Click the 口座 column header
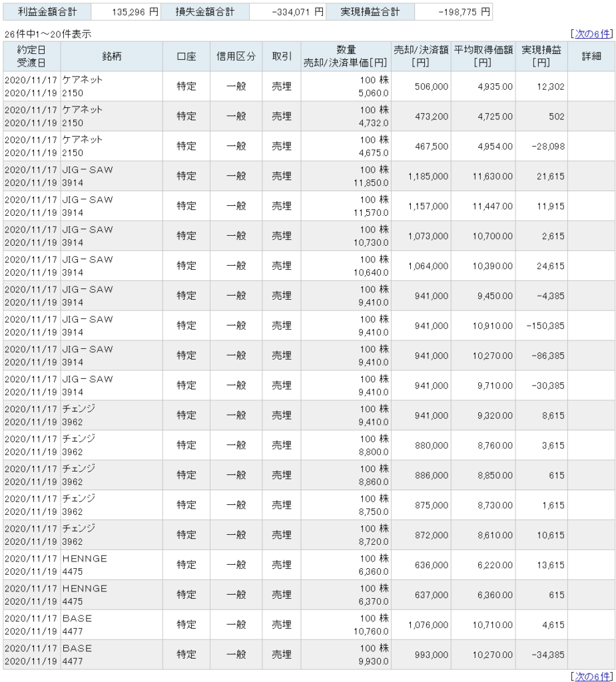The image size is (616, 682). click(x=186, y=56)
